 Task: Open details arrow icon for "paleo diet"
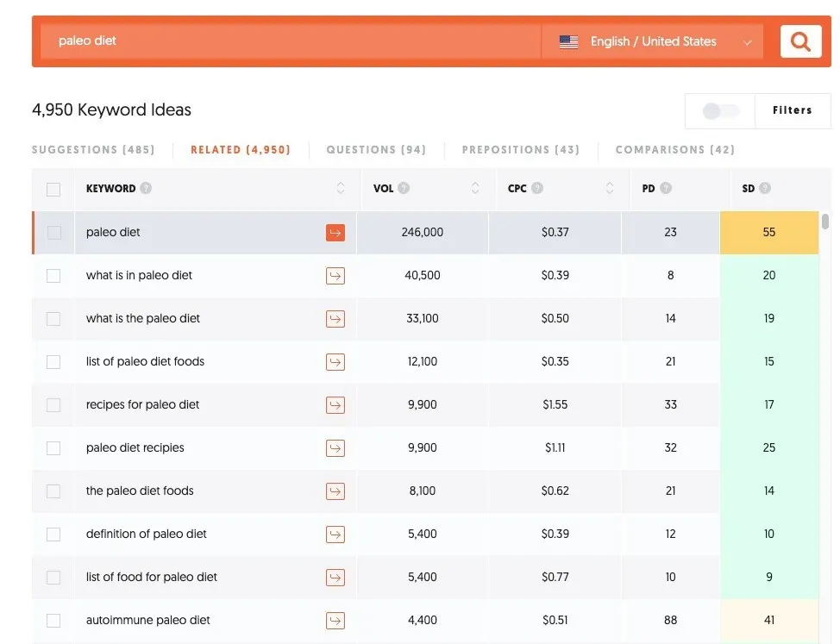335,232
